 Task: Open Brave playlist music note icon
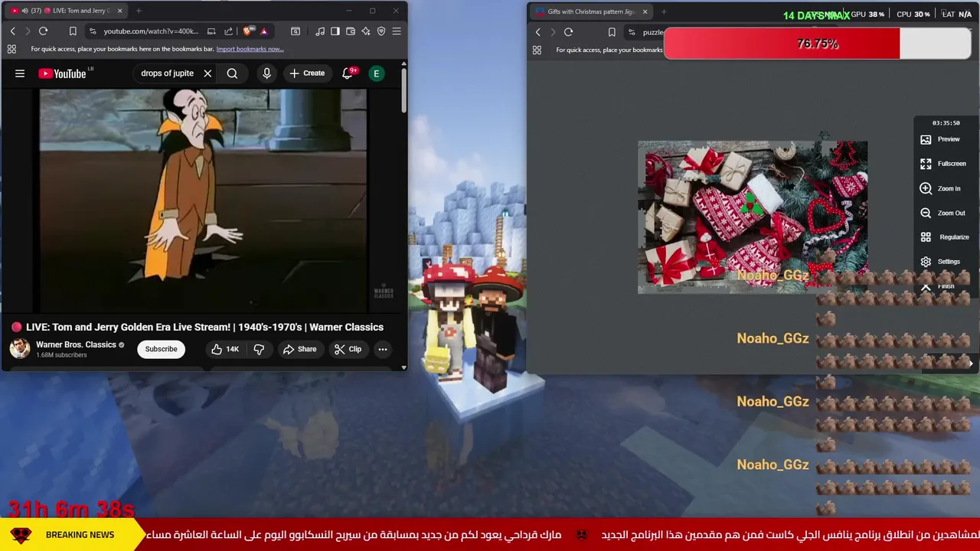(320, 31)
